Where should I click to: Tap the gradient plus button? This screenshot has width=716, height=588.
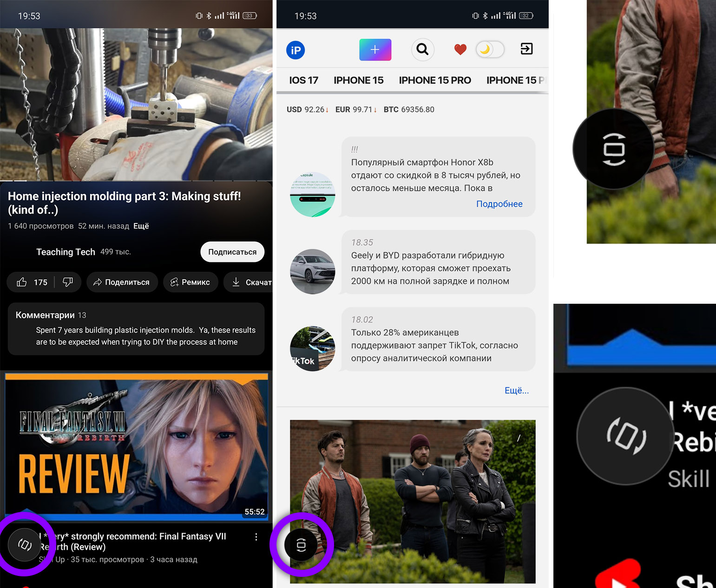point(375,50)
